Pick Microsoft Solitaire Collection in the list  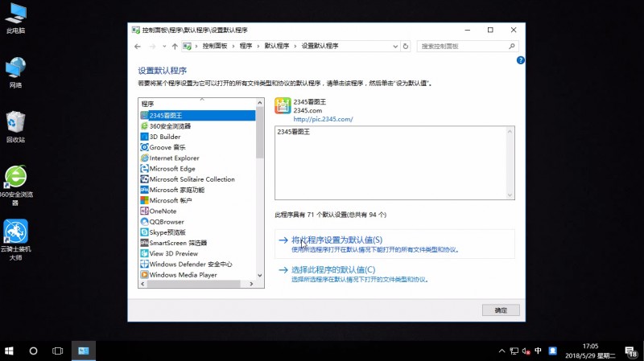(197, 179)
